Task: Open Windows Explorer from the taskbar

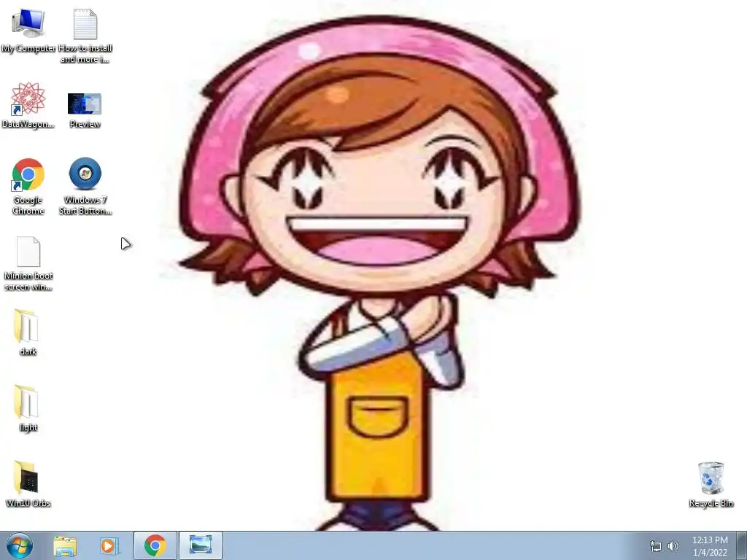Action: pyautogui.click(x=65, y=545)
